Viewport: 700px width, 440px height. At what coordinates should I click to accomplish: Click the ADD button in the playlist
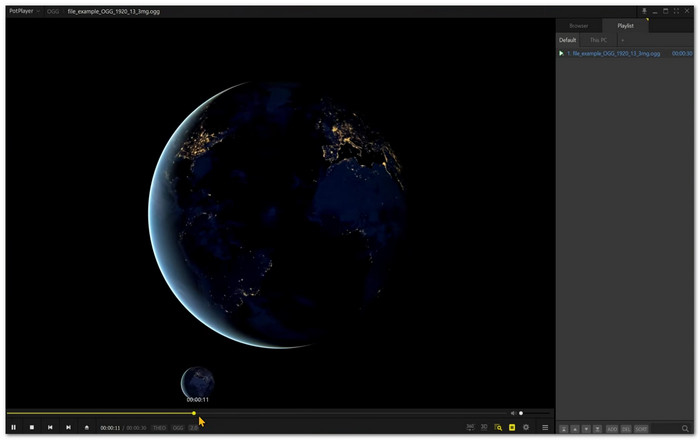coord(612,429)
